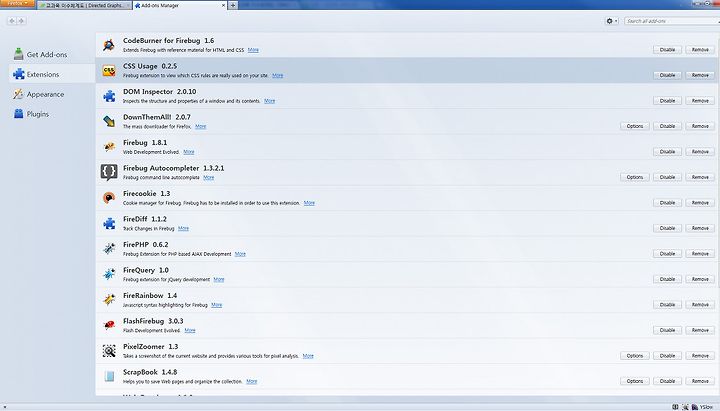The image size is (720, 411).
Task: Focus the Search all add-ons field
Action: 672,21
